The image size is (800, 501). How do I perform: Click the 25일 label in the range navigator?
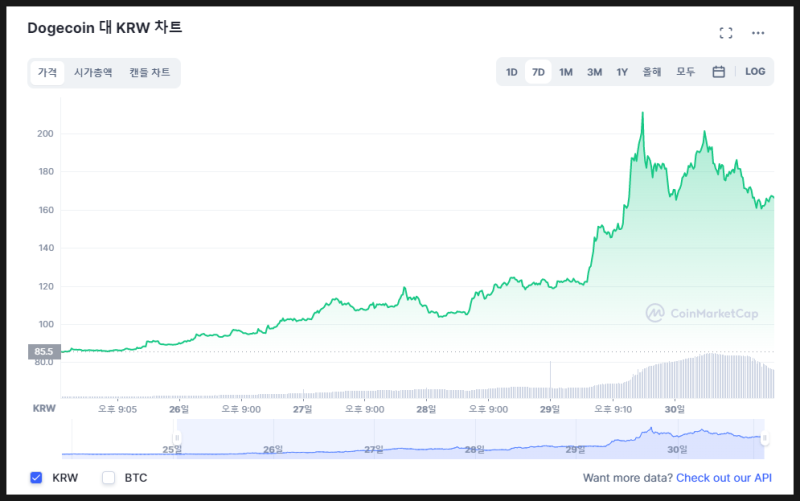(172, 449)
